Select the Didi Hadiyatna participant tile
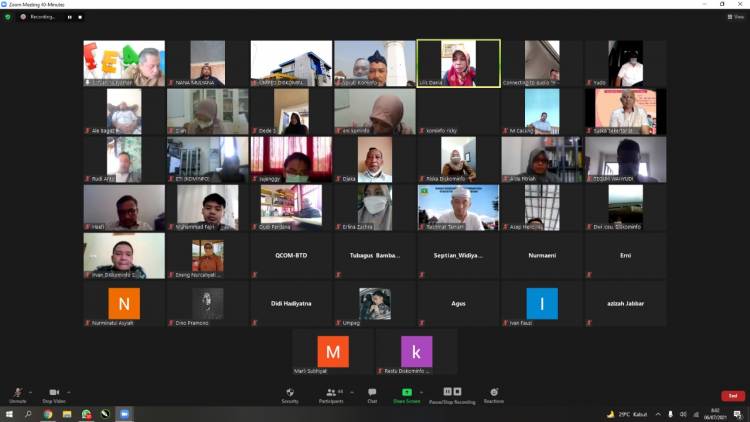 (291, 303)
